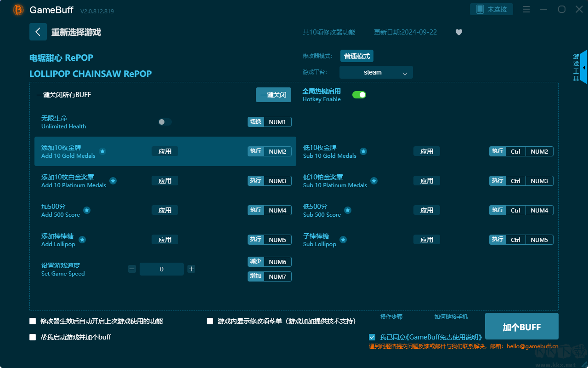Click 更新日期:2024-09-22 text
588x368 pixels.
pyautogui.click(x=405, y=32)
